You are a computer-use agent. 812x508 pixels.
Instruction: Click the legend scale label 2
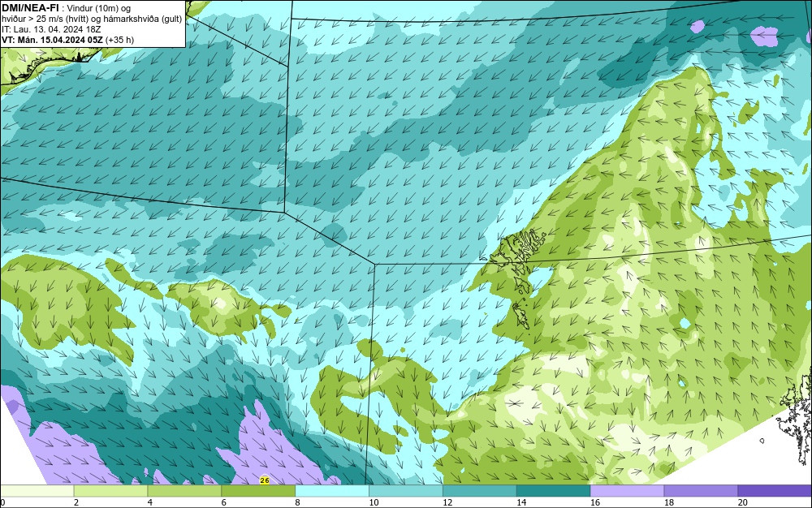tap(76, 502)
